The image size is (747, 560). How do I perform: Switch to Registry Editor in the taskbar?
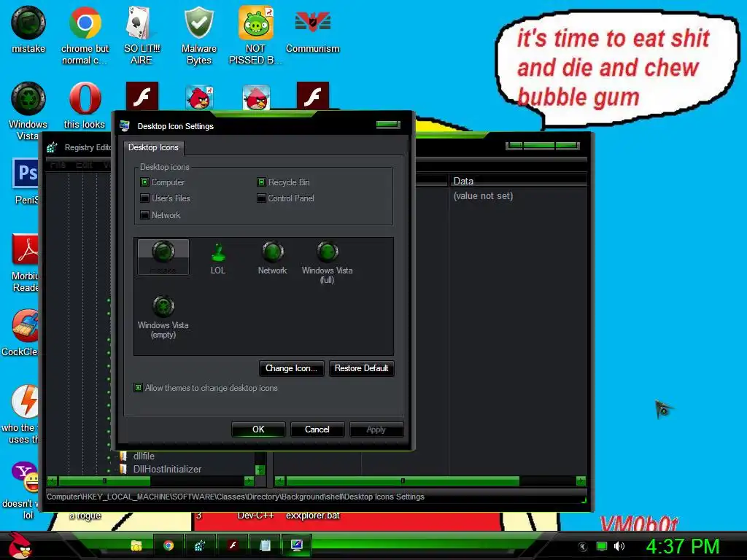tap(200, 545)
